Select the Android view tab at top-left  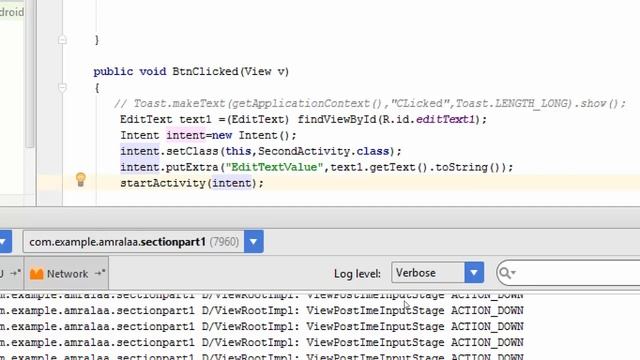[x=12, y=12]
